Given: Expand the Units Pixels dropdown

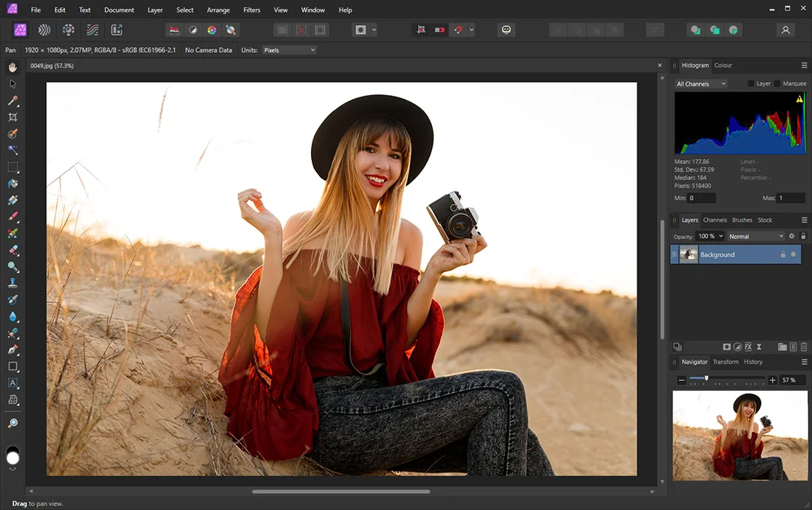Looking at the screenshot, I should [x=288, y=50].
